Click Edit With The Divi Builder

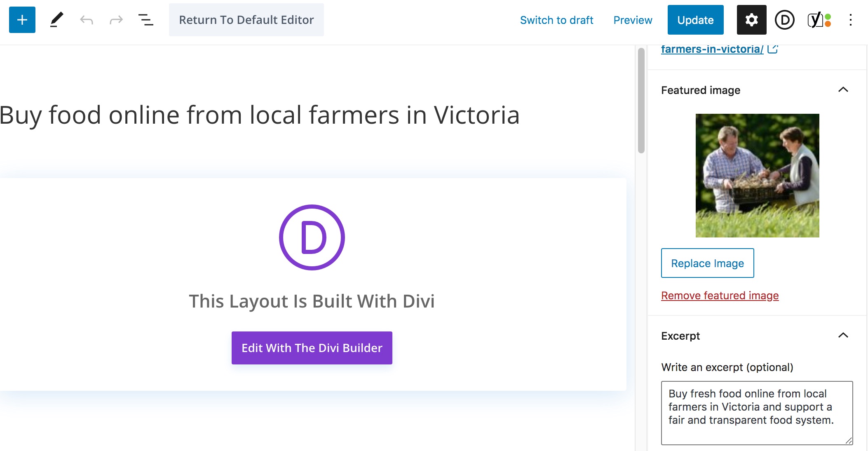pos(312,348)
